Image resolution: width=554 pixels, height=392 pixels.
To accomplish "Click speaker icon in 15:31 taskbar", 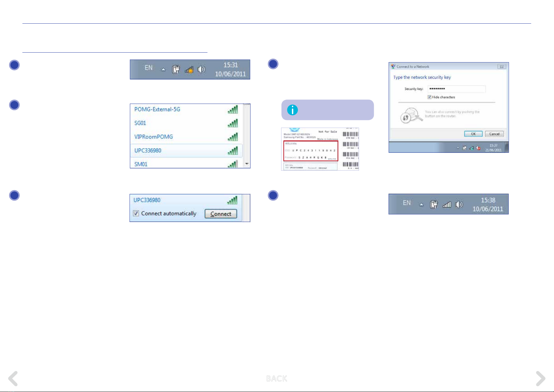I will point(201,69).
